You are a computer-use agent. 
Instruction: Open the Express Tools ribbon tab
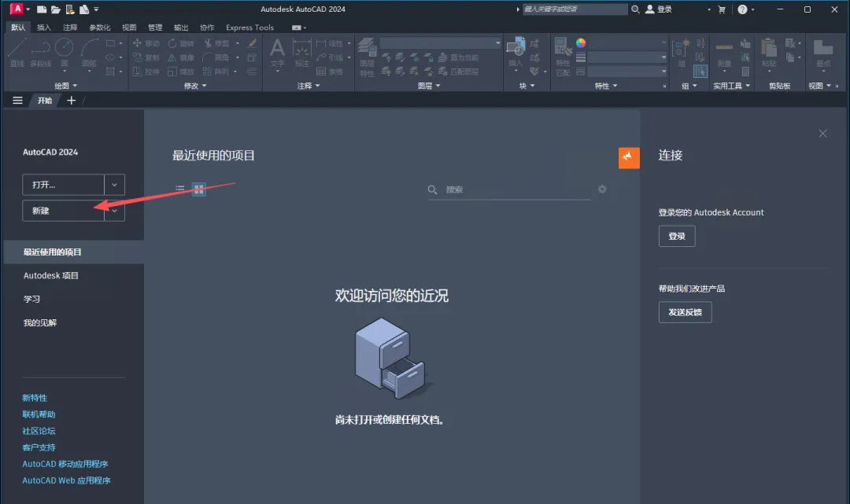[x=250, y=27]
